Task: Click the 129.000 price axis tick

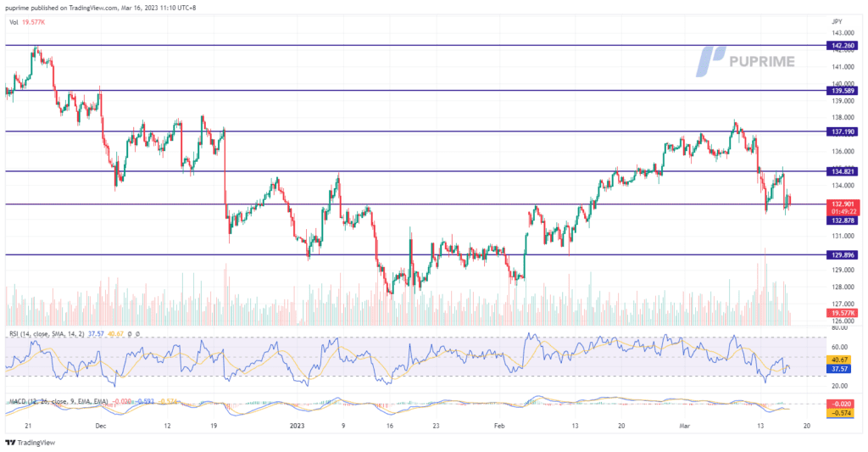Action: click(x=843, y=270)
